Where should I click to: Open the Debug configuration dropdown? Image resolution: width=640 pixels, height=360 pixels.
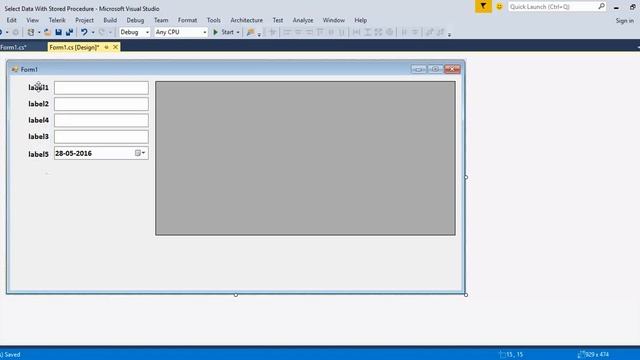click(x=135, y=32)
